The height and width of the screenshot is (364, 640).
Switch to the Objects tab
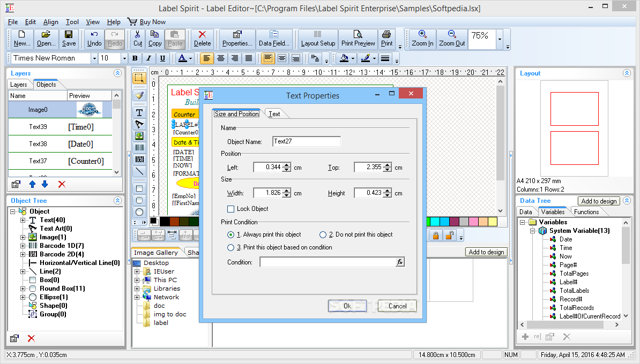point(46,85)
